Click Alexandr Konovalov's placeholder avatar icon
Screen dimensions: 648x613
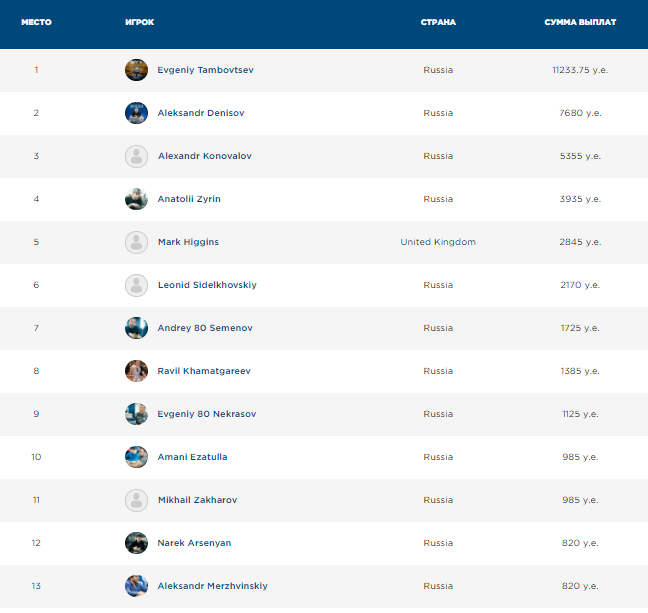pos(136,156)
